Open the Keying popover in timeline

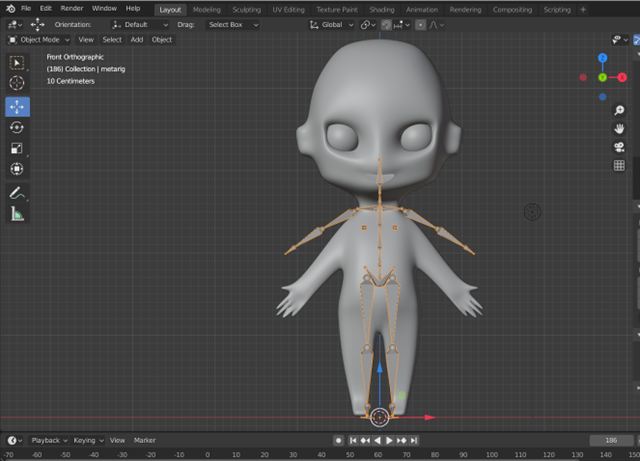coord(88,440)
